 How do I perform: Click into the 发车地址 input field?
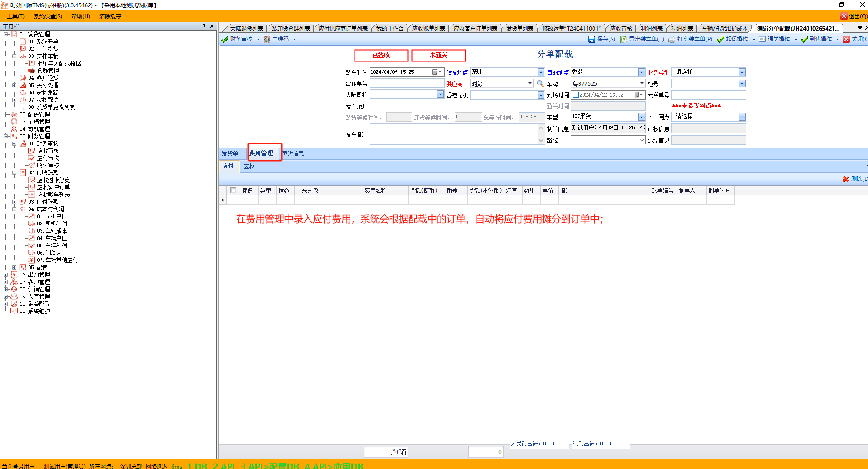pos(457,107)
